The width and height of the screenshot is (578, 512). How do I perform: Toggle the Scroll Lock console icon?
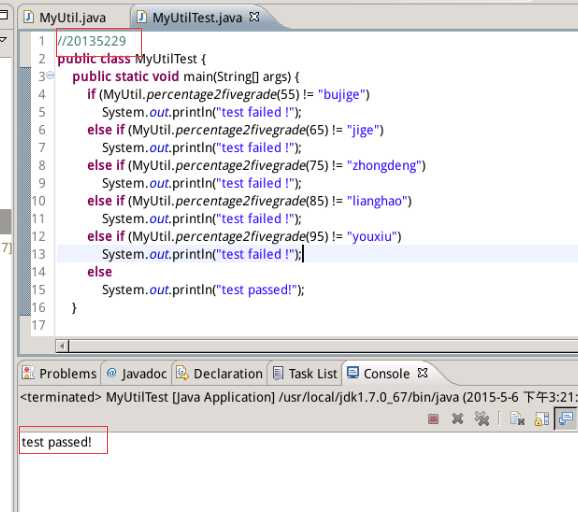click(542, 419)
